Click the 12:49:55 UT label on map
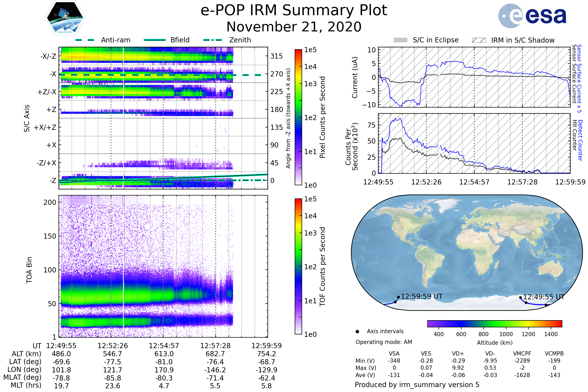Screen dimensions: 588x392 point(544,297)
